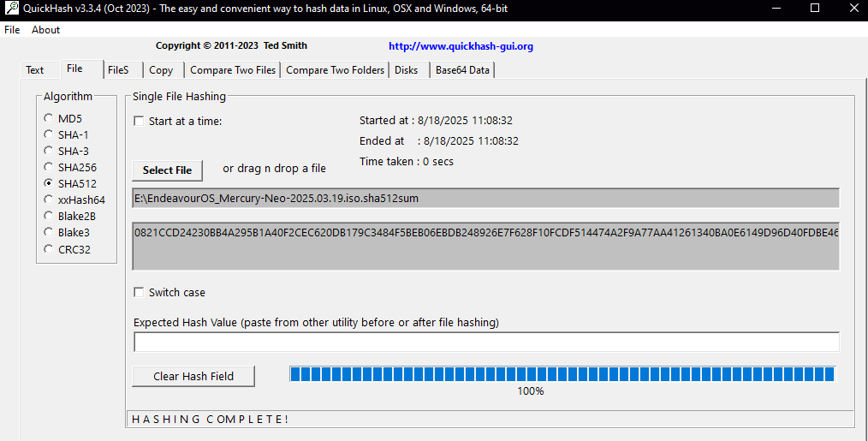Screen dimensions: 868x441
Task: Open the Base64 Data tab
Action: 462,70
